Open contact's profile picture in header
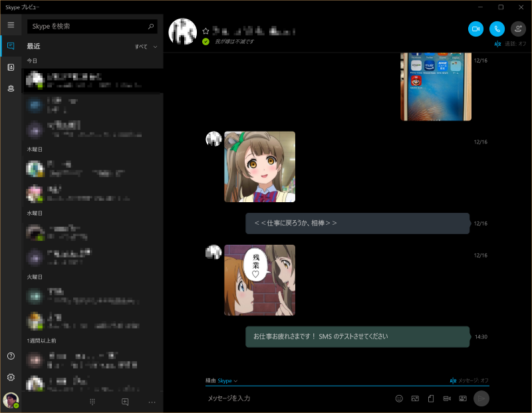This screenshot has height=413, width=532. [183, 32]
